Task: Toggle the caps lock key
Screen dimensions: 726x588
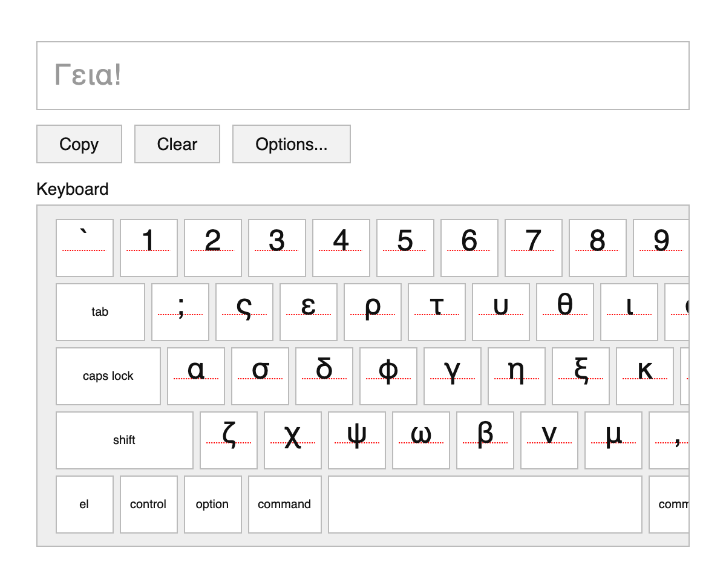Action: click(x=108, y=376)
